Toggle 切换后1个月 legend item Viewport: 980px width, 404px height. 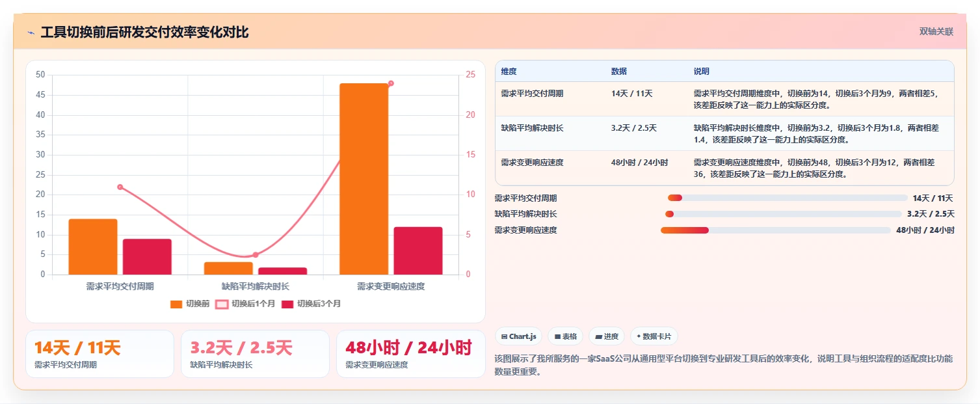(245, 304)
